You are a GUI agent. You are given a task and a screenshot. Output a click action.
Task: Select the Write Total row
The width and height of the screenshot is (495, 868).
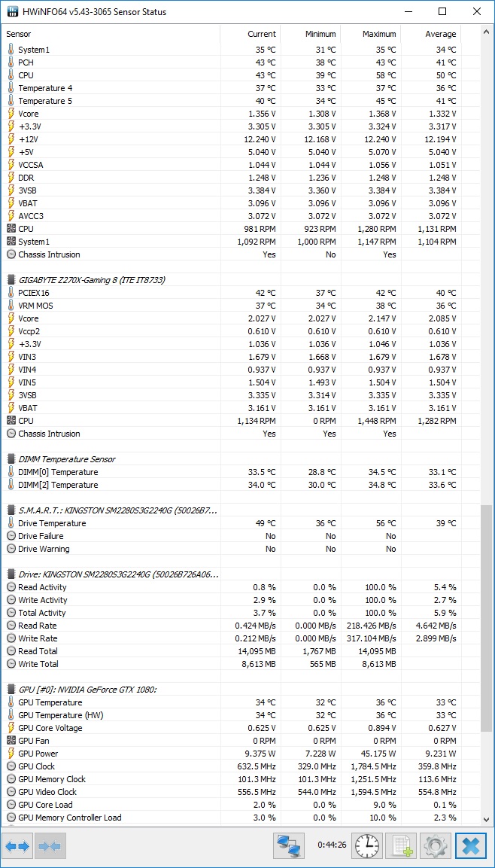point(231,664)
